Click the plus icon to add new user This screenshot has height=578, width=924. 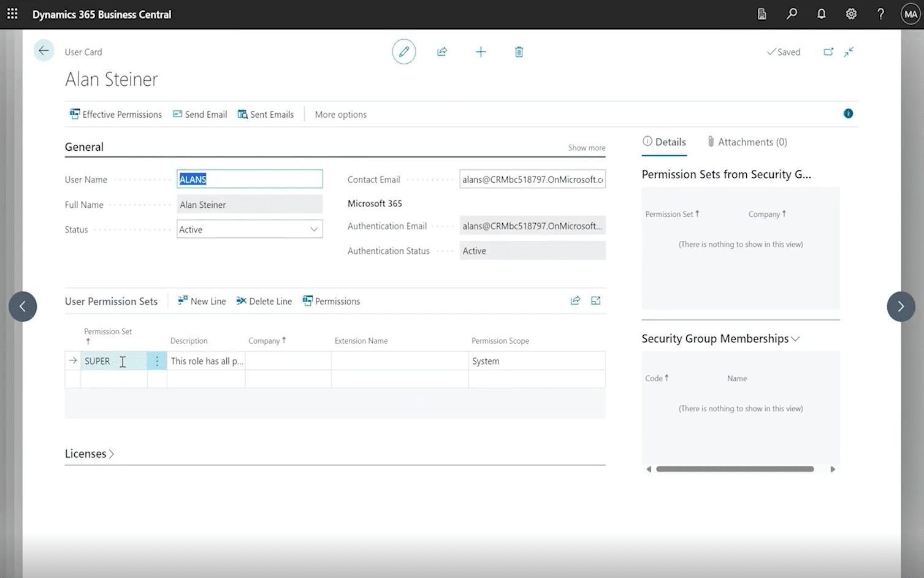[481, 52]
